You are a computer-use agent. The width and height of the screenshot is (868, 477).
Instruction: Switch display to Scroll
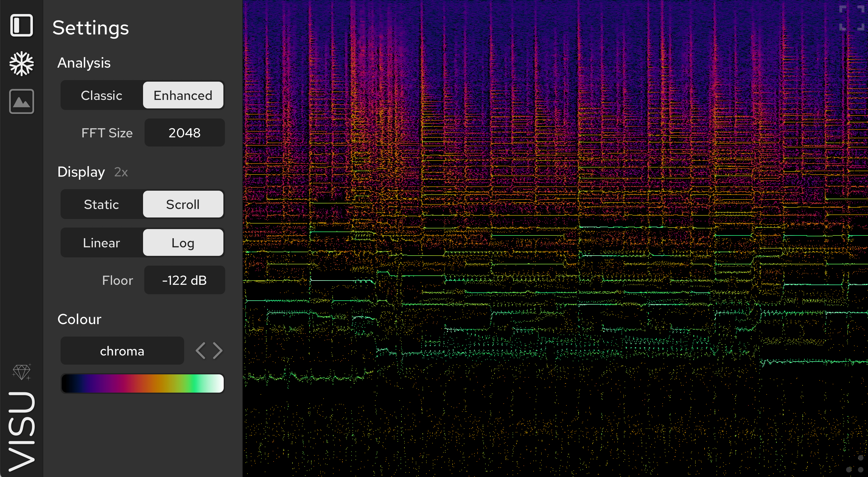pyautogui.click(x=183, y=204)
